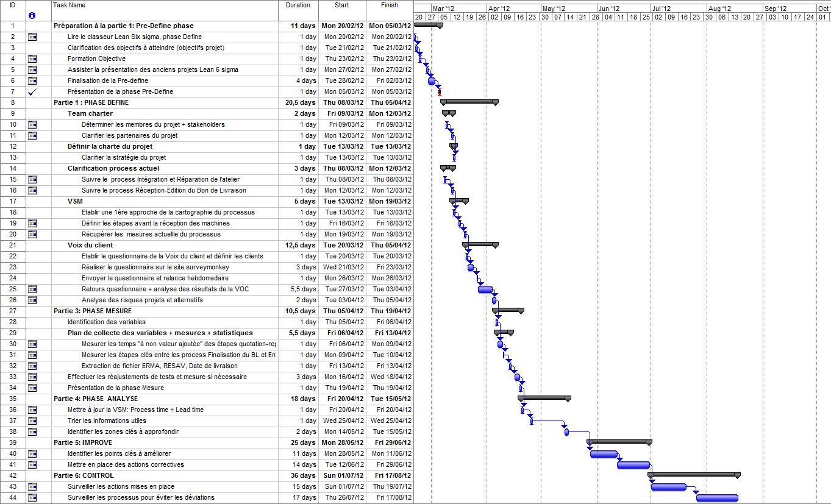Click the Finish column header
Viewport: 831px width, 504px height.
[x=389, y=5]
